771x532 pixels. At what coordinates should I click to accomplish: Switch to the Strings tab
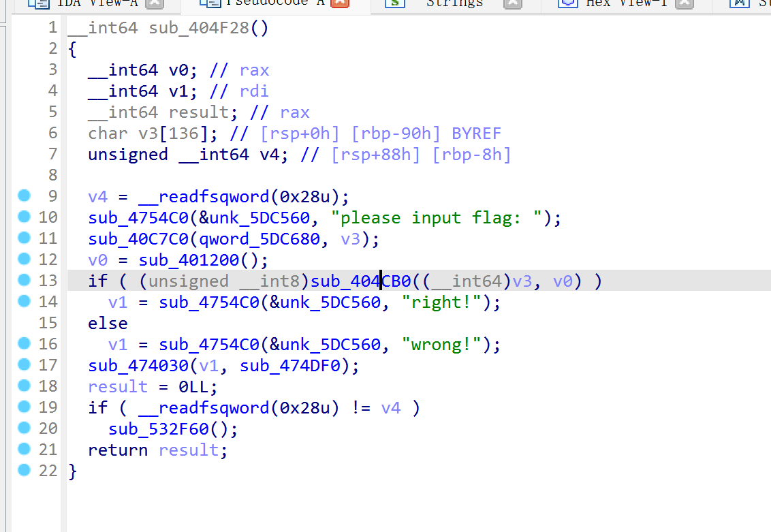pos(454,3)
